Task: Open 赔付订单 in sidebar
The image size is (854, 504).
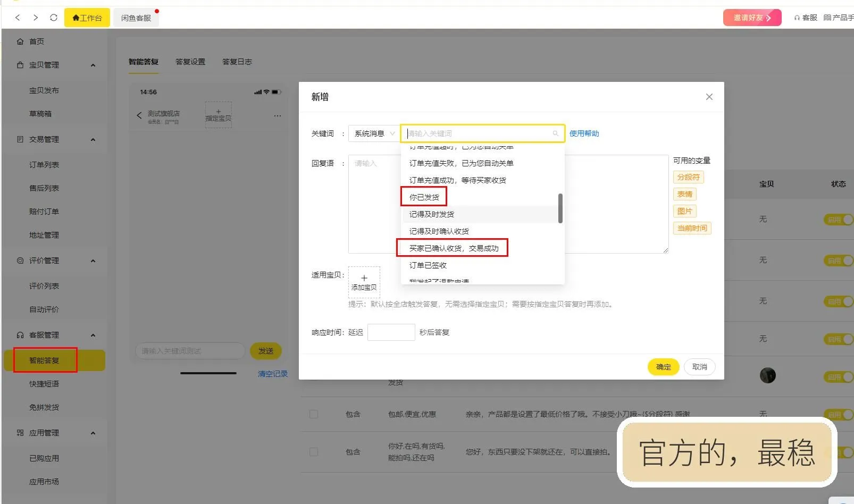Action: point(44,212)
